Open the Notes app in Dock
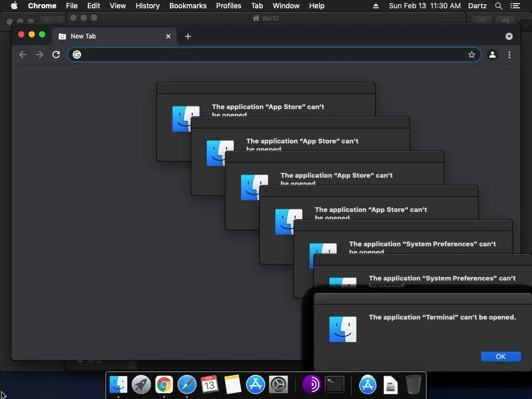Image resolution: width=532 pixels, height=399 pixels. (232, 385)
